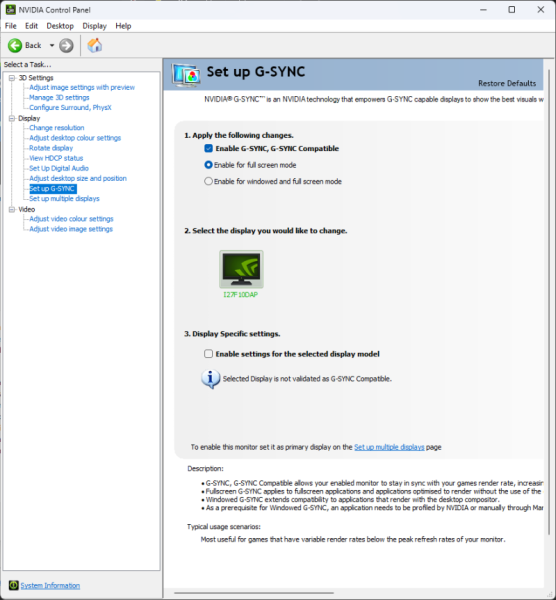Click the System Information icon

[x=13, y=585]
